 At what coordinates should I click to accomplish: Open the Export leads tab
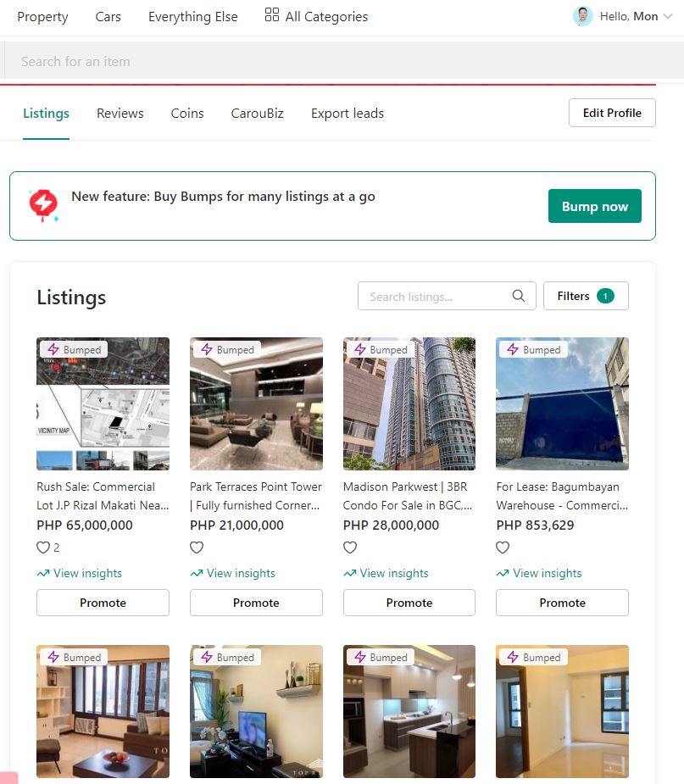pyautogui.click(x=348, y=114)
